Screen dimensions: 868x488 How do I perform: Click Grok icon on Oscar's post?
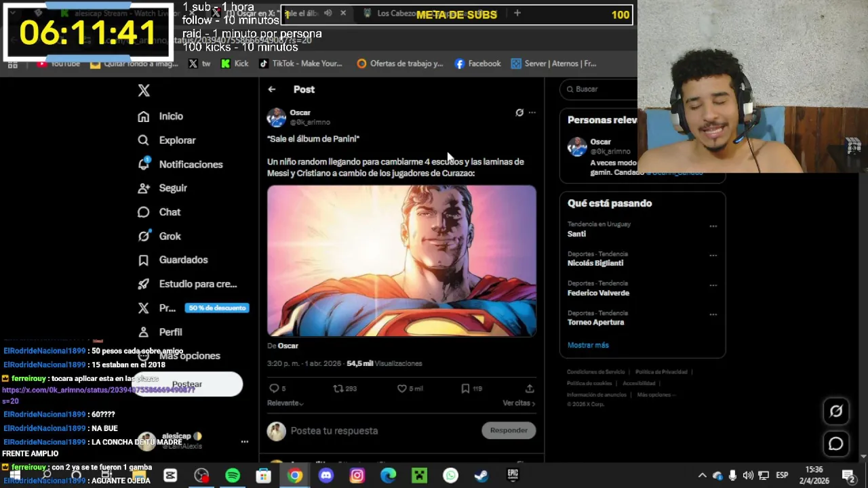click(x=519, y=113)
